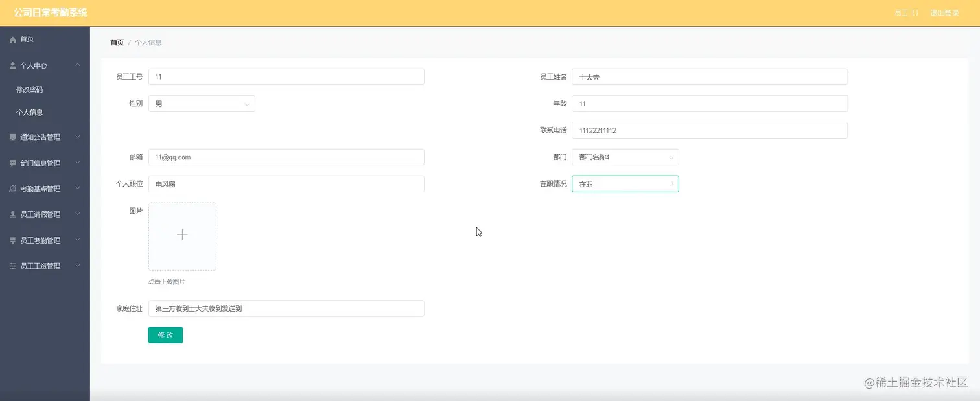The image size is (980, 401).
Task: Click 首页 in the breadcrumb
Action: (x=117, y=43)
